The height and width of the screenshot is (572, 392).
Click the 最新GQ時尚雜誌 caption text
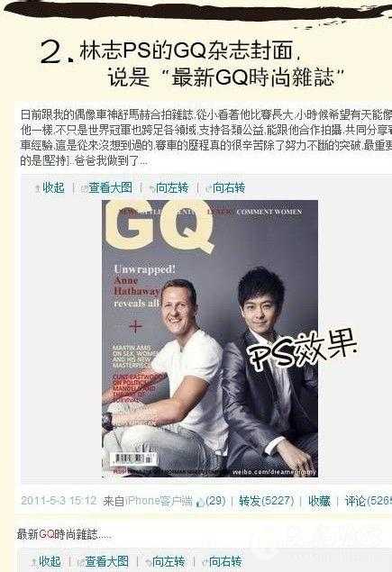58,534
